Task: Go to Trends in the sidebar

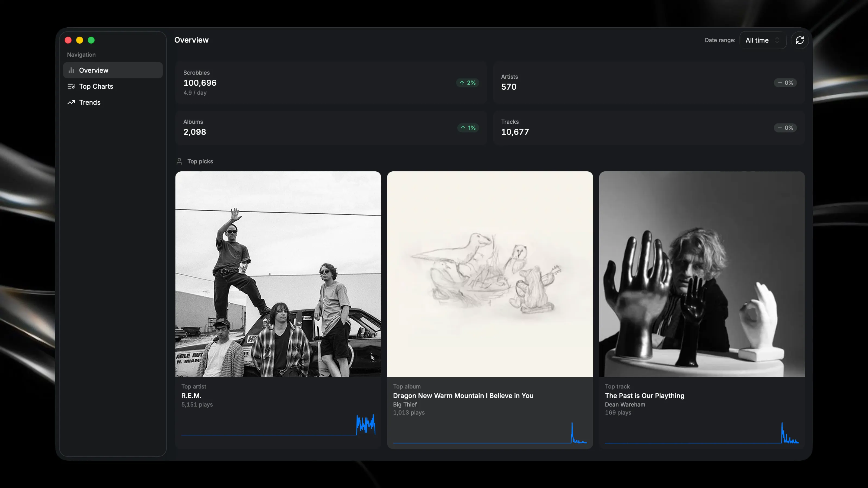Action: coord(113,102)
